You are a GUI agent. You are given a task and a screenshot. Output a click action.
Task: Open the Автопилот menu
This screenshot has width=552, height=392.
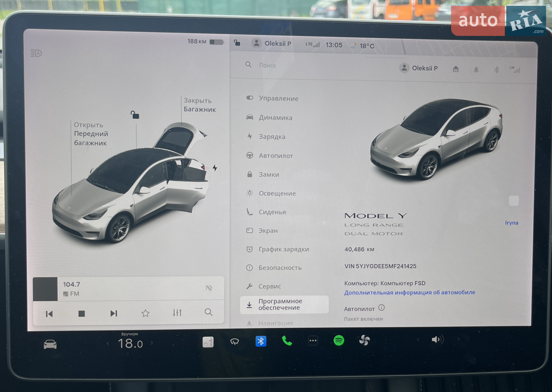tap(269, 156)
